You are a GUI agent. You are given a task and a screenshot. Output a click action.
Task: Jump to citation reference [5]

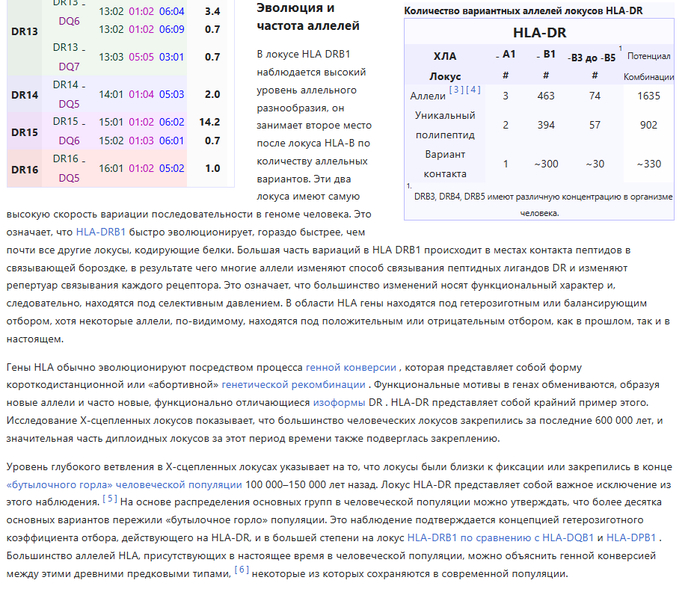pos(110,498)
